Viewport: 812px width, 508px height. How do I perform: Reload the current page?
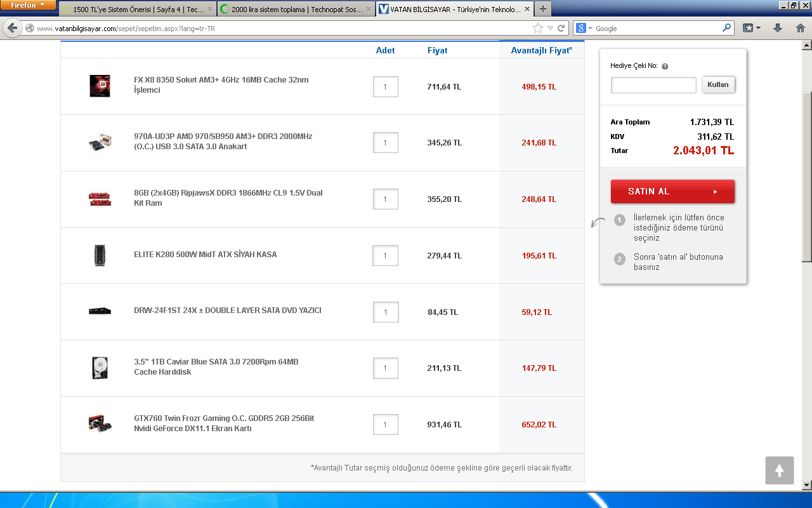561,28
